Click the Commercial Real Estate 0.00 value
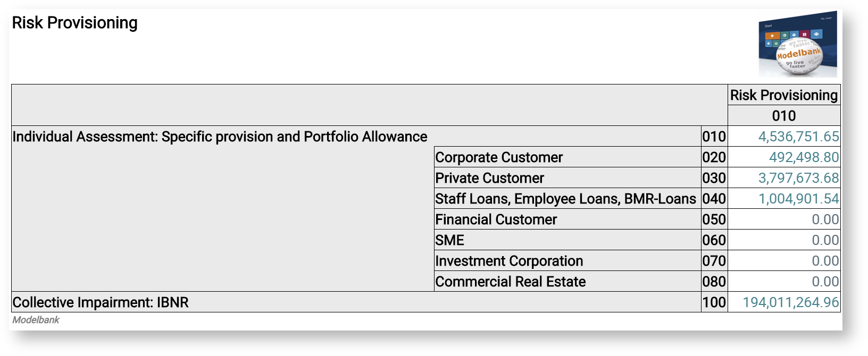The height and width of the screenshot is (356, 868). 825,282
